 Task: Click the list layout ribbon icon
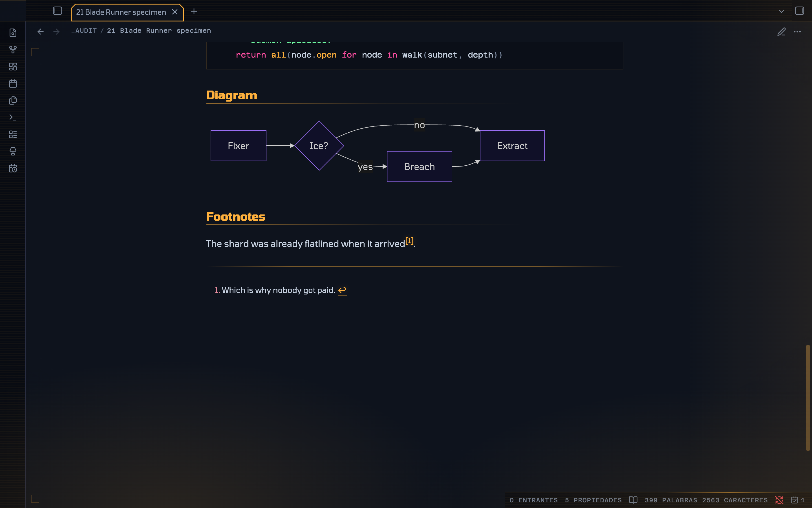(13, 134)
